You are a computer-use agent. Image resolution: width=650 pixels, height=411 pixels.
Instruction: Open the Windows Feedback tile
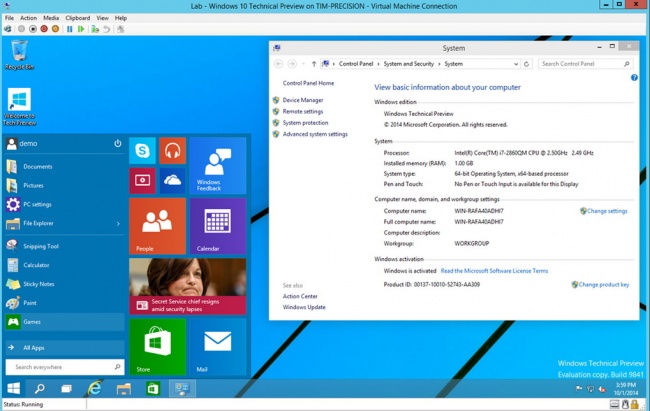[218, 165]
